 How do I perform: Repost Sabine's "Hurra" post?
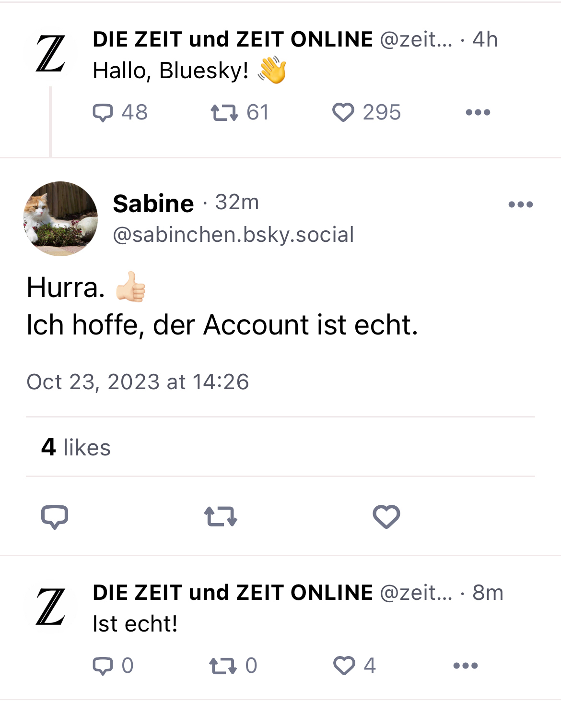coord(221,517)
